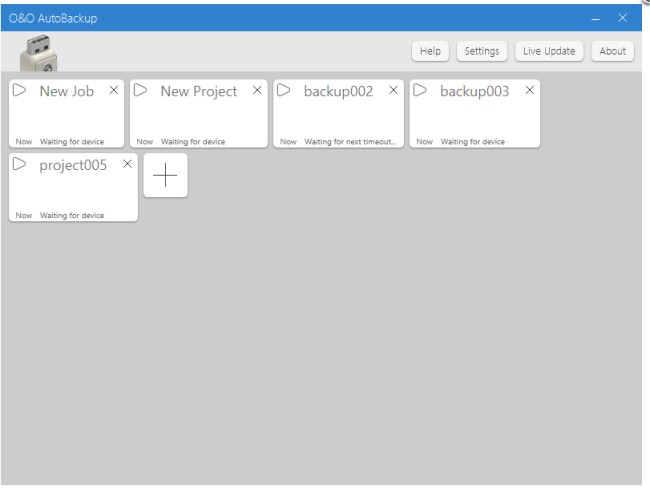Select the backup003 title
This screenshot has width=650, height=490.
tap(475, 92)
